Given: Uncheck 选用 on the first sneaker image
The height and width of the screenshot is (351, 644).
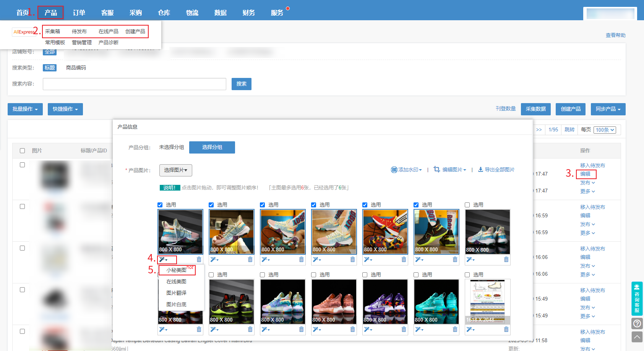Looking at the screenshot, I should click(x=160, y=205).
